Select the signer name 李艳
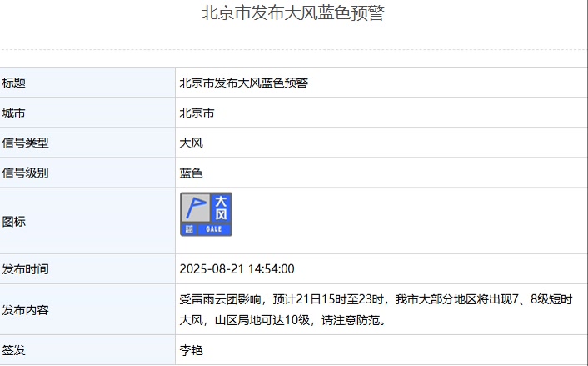 [x=192, y=350]
